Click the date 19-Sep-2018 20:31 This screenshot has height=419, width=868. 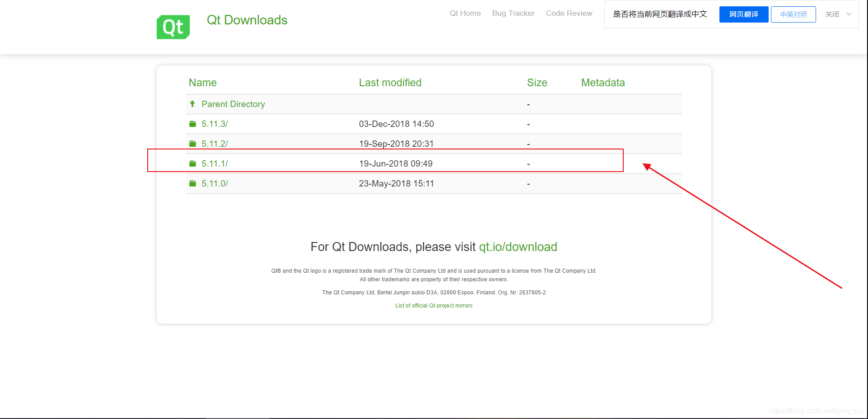click(397, 144)
